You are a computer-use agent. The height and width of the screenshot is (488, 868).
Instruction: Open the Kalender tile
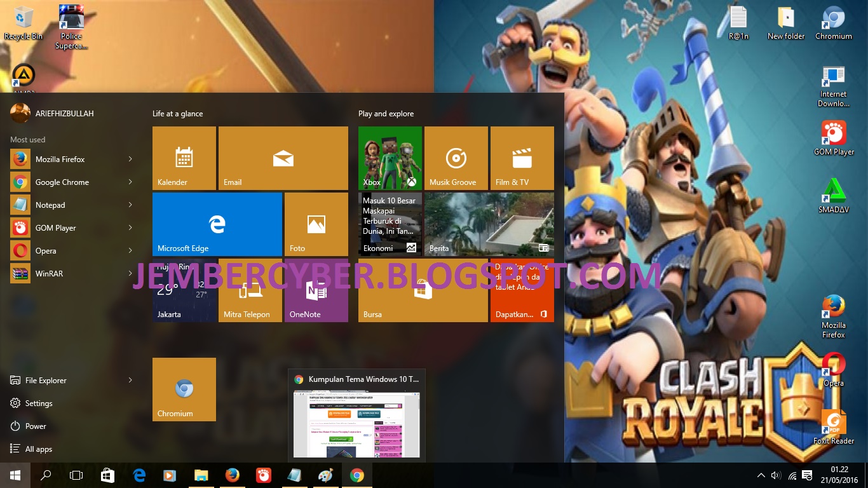pyautogui.click(x=184, y=158)
